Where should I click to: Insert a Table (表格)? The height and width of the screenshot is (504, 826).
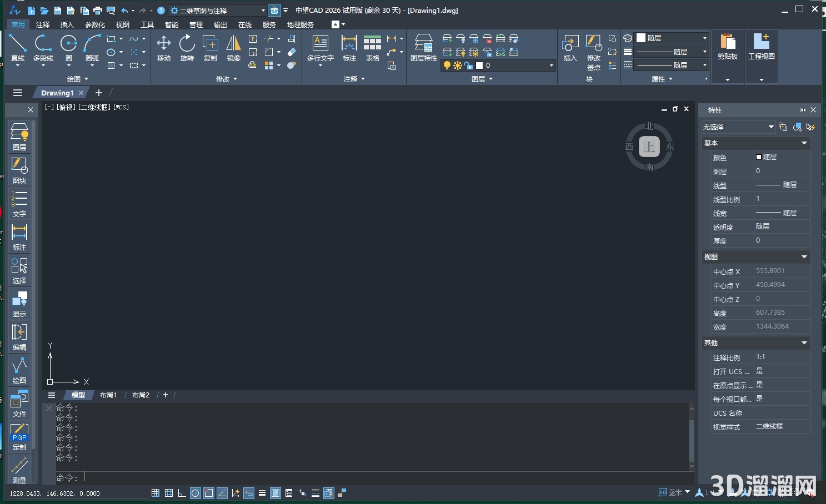(x=372, y=48)
